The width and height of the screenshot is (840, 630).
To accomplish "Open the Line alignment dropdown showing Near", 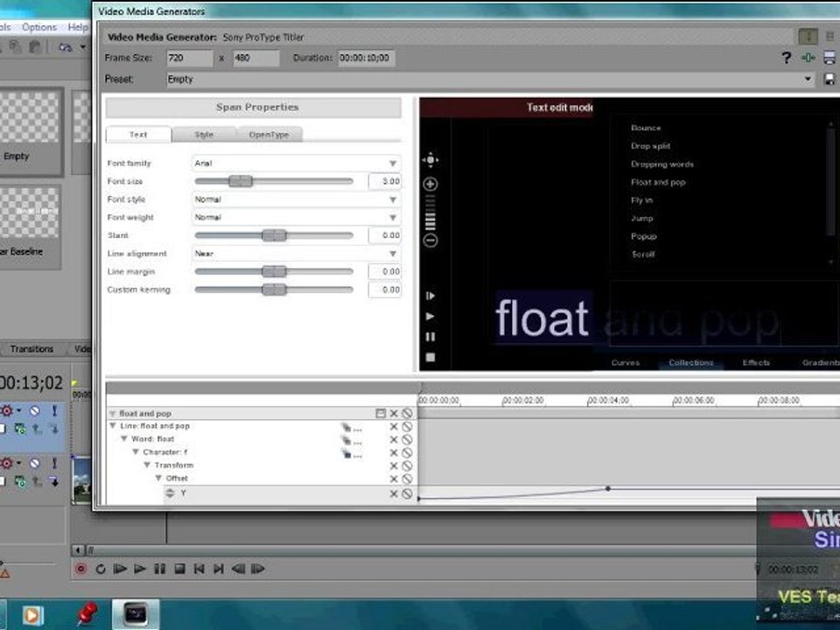I will click(x=296, y=254).
